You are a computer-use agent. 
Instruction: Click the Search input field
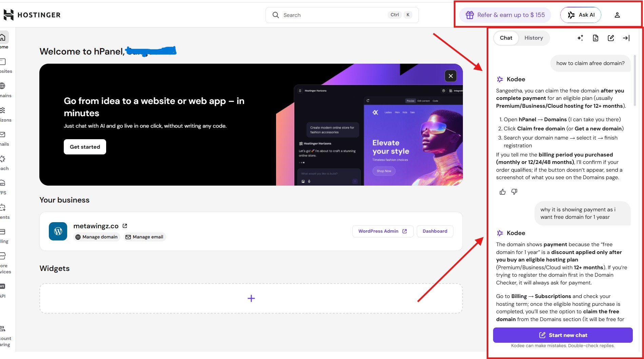click(342, 15)
